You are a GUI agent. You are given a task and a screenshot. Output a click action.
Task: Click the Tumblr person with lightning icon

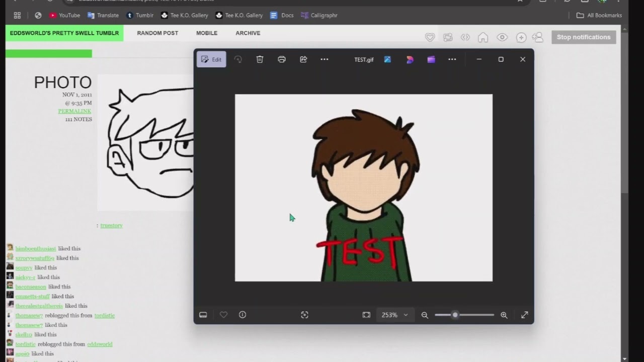click(538, 37)
